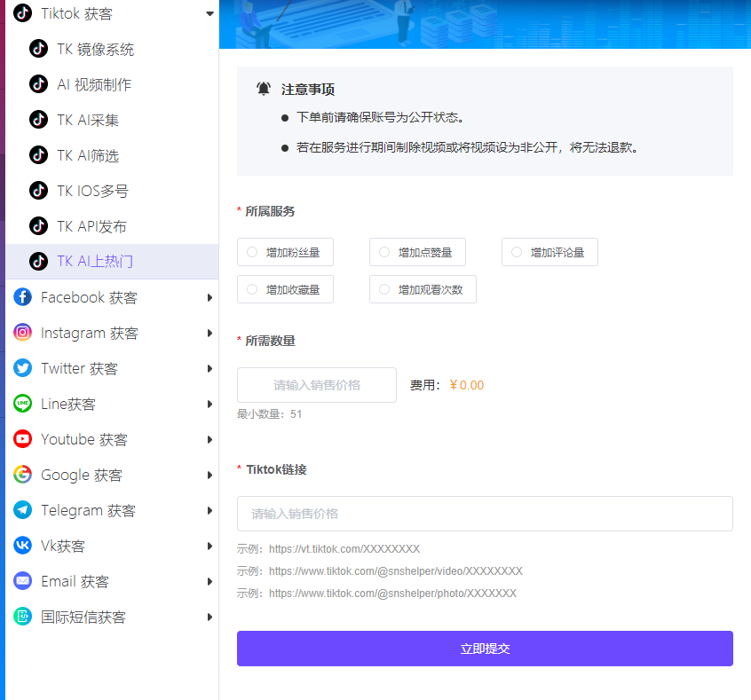Viewport: 751px width, 700px height.
Task: Select the 增加收藏量 radio option
Action: (x=286, y=289)
